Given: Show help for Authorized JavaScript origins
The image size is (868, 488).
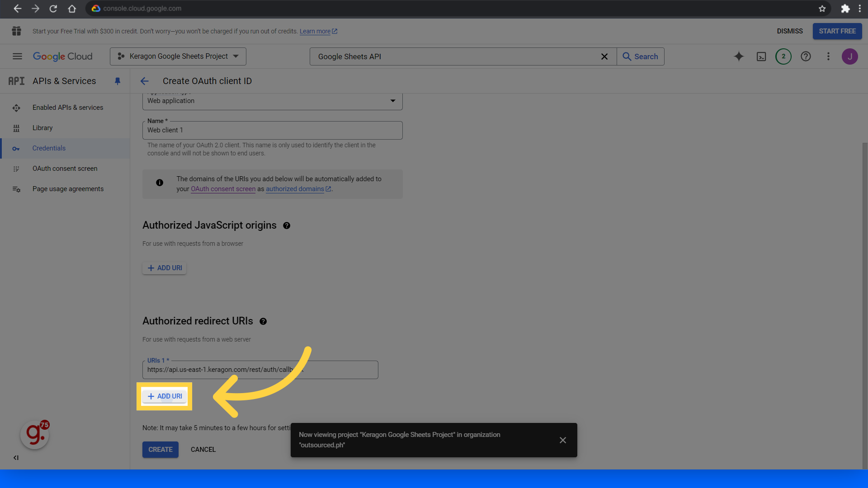Looking at the screenshot, I should (x=287, y=225).
